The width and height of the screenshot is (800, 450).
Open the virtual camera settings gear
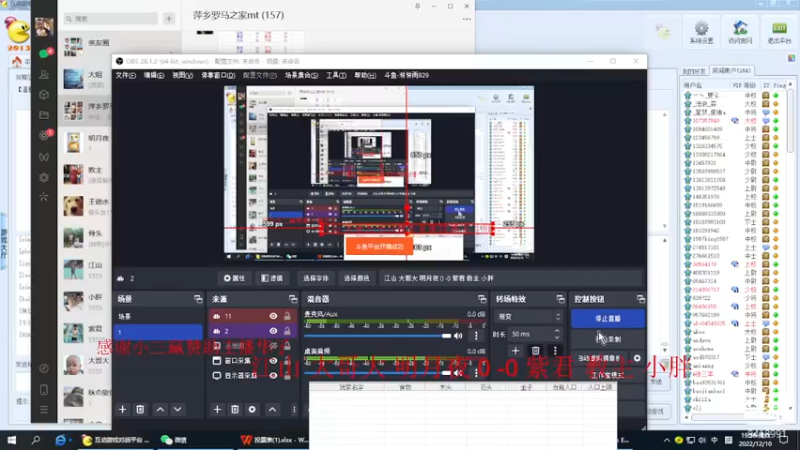[x=637, y=358]
